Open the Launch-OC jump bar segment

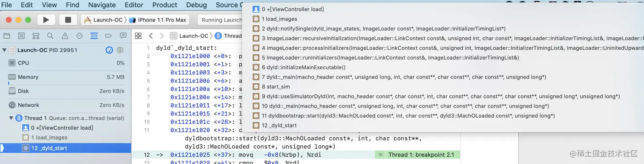(x=190, y=36)
